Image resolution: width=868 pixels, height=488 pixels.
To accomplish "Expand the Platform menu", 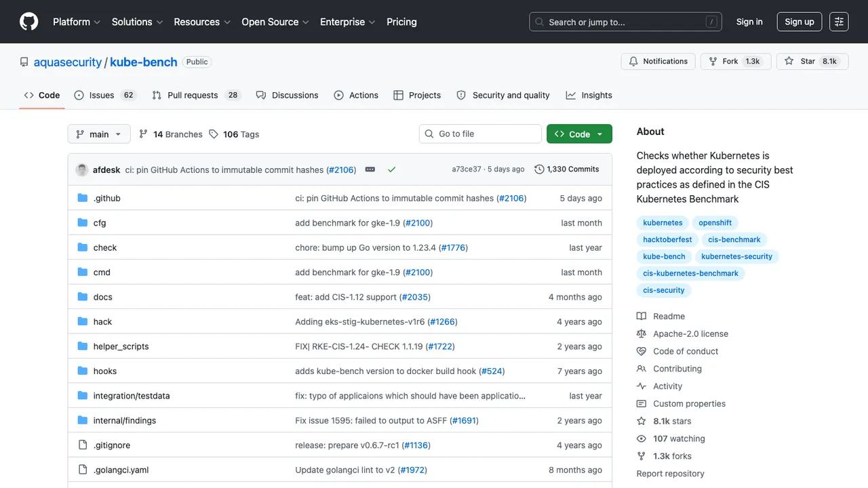I will click(77, 22).
